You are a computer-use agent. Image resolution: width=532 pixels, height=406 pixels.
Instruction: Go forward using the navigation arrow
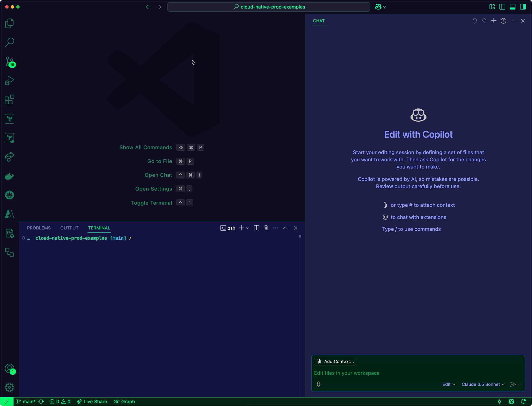(x=159, y=7)
